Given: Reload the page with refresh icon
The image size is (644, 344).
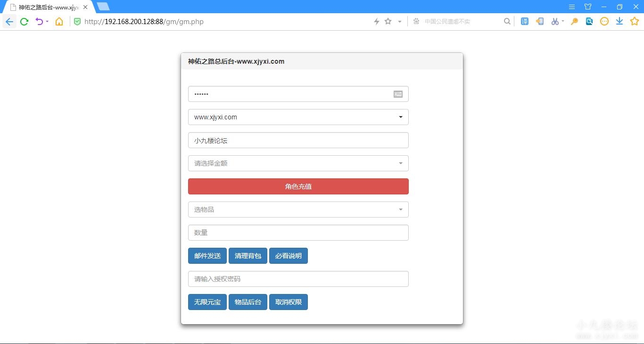Looking at the screenshot, I should [x=24, y=21].
